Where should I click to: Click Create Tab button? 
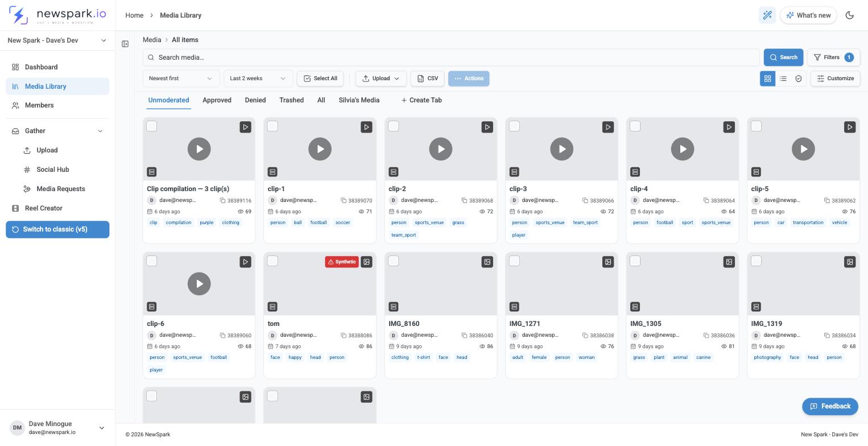click(x=421, y=100)
